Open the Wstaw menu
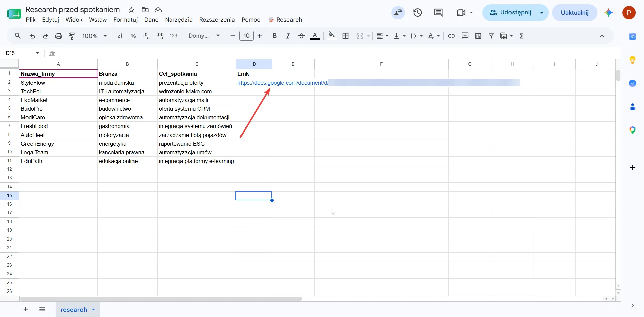The height and width of the screenshot is (317, 644). pyautogui.click(x=98, y=20)
